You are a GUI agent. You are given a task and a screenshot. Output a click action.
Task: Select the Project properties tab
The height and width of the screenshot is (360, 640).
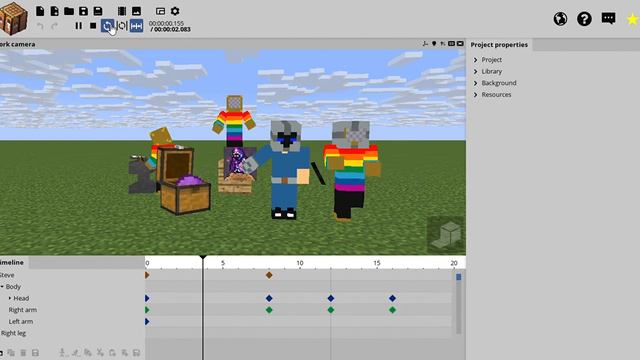499,44
